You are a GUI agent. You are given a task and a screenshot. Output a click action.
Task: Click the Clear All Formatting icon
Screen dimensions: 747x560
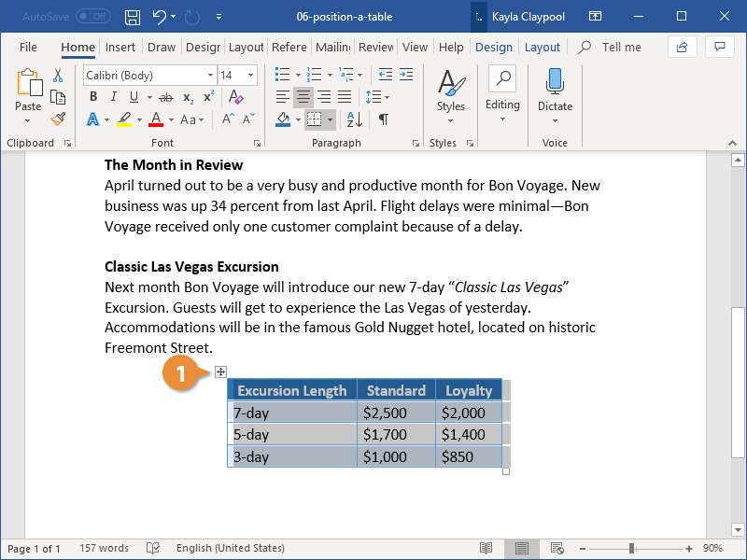(236, 96)
